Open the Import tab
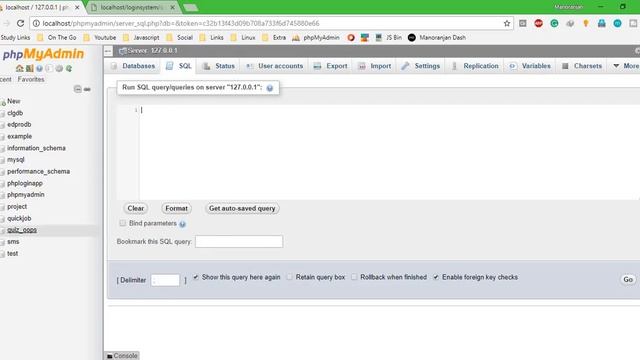This screenshot has width=640, height=360. (375, 66)
